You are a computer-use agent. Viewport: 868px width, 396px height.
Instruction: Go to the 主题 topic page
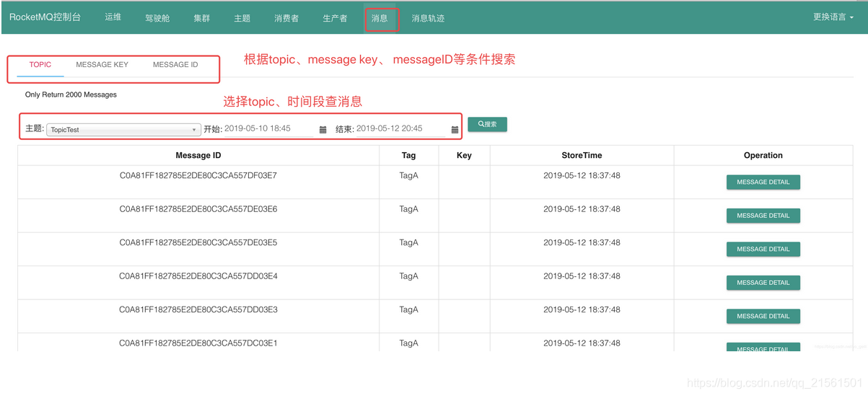point(242,18)
